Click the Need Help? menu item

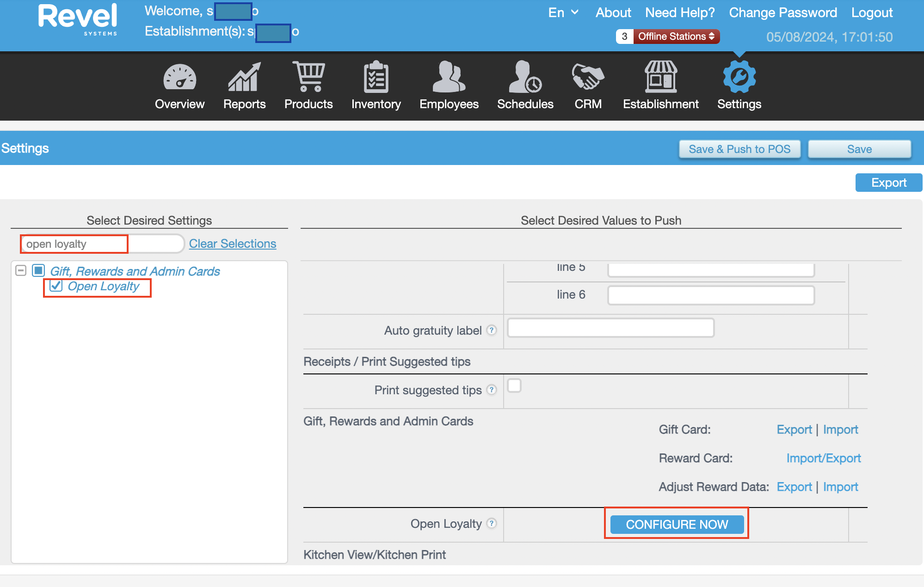680,12
